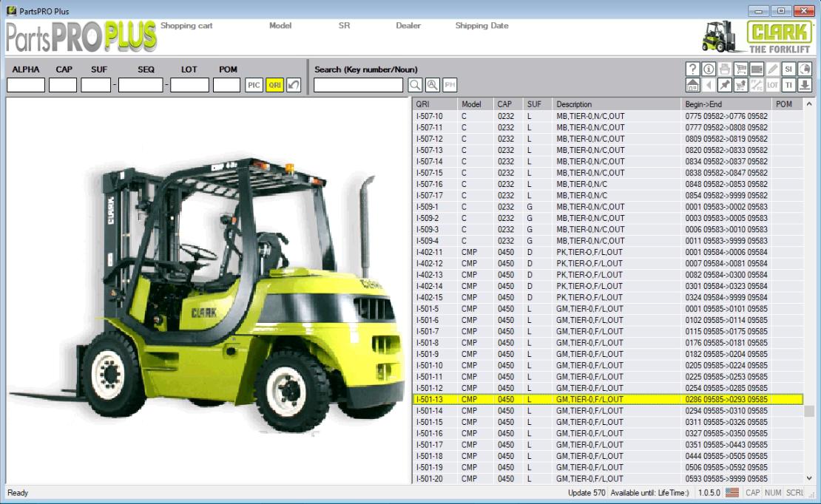Image resolution: width=821 pixels, height=504 pixels.
Task: Click the SR header label
Action: click(x=344, y=25)
